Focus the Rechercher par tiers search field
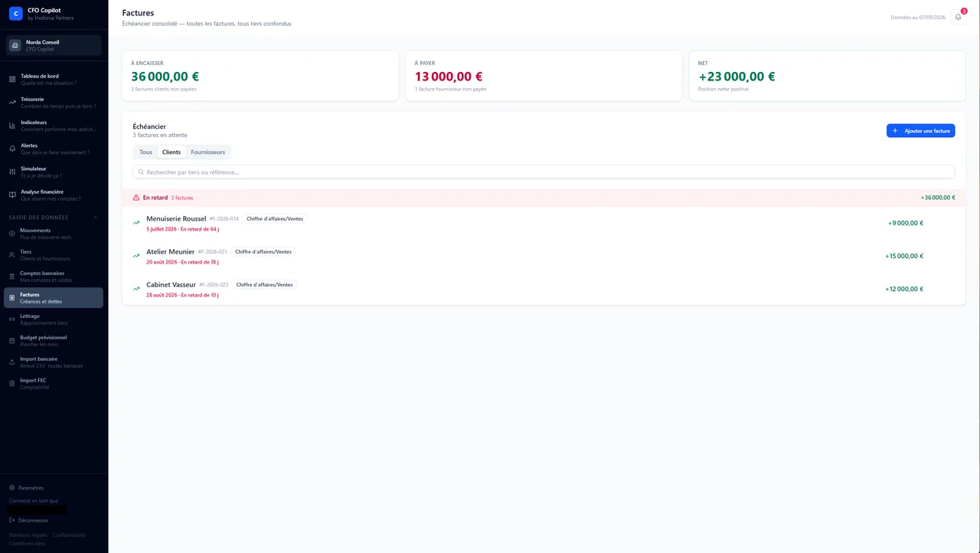 point(544,172)
